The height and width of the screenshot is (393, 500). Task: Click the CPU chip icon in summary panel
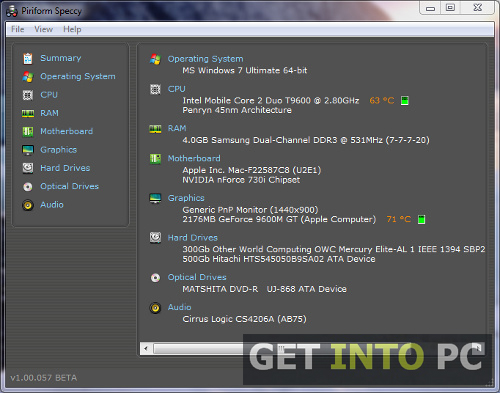pyautogui.click(x=155, y=89)
